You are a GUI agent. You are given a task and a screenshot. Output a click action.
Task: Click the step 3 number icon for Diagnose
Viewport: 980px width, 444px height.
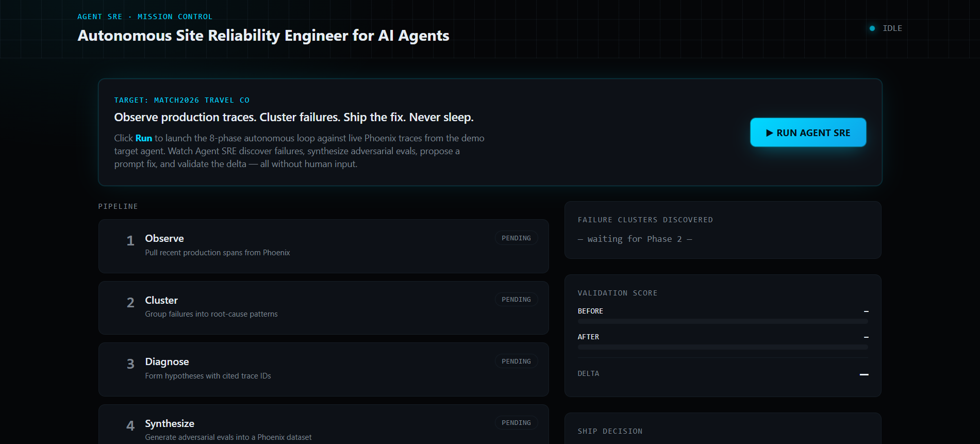click(130, 364)
